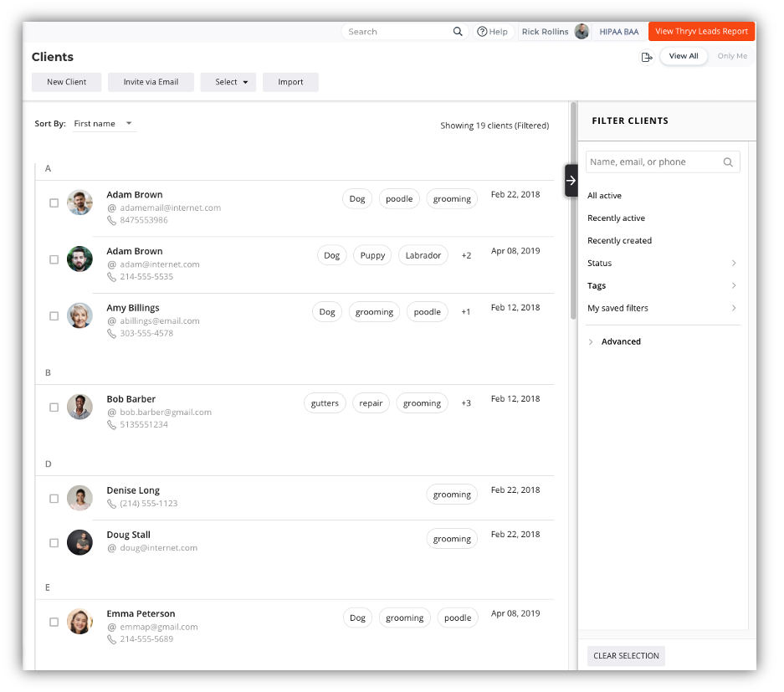Viewport: 784px width, 692px height.
Task: Check the checkbox next to Bob Barber
Action: pos(54,407)
